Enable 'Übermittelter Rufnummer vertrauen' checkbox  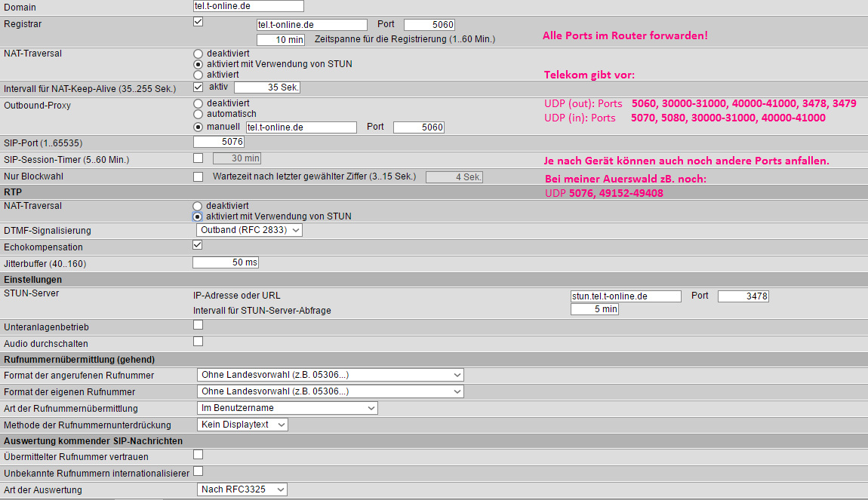(199, 455)
